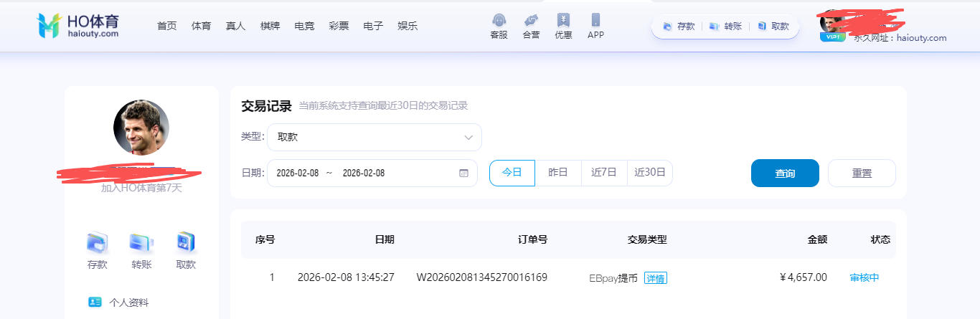980x319 pixels.
Task: Select the 今日 date range option
Action: 512,173
